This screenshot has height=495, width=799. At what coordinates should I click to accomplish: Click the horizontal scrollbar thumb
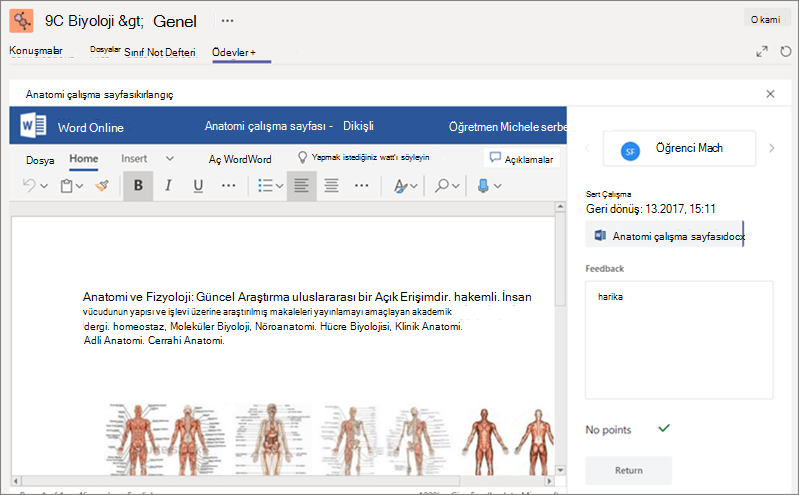(240, 481)
